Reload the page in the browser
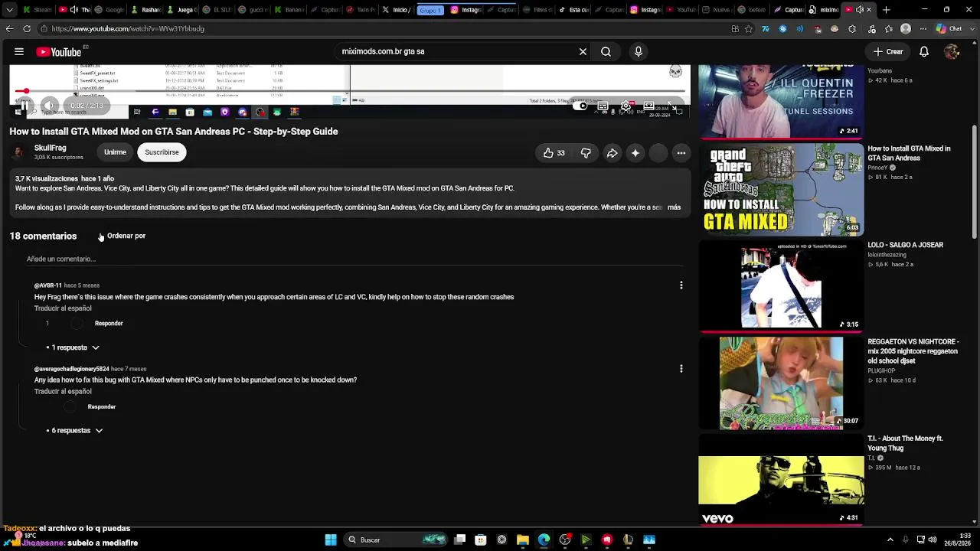The width and height of the screenshot is (980, 551). 27,28
